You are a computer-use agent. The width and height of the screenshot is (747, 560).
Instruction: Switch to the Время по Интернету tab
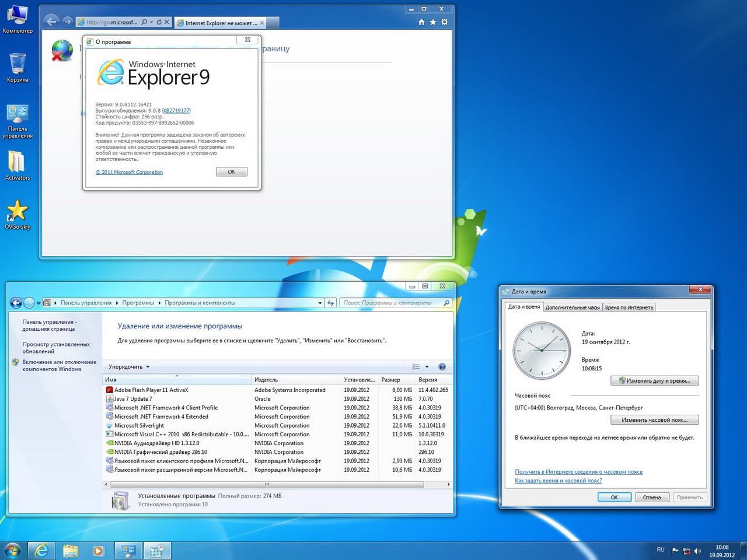[629, 307]
